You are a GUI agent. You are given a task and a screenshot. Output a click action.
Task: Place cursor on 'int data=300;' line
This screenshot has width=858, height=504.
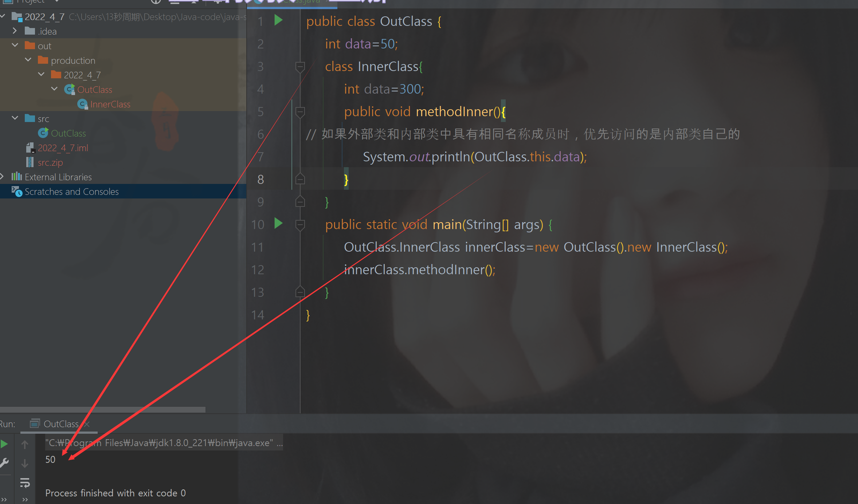[384, 89]
